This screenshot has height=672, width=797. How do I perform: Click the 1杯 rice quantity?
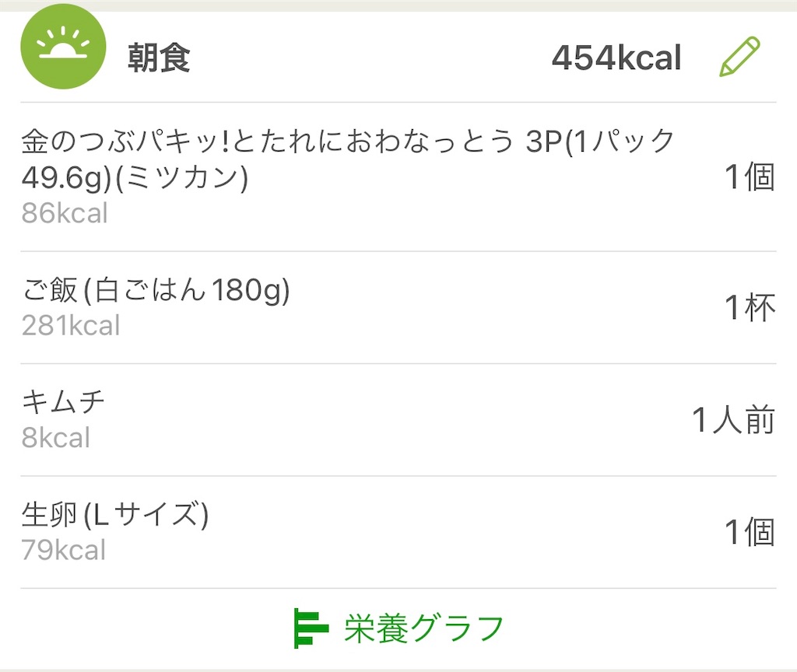750,307
